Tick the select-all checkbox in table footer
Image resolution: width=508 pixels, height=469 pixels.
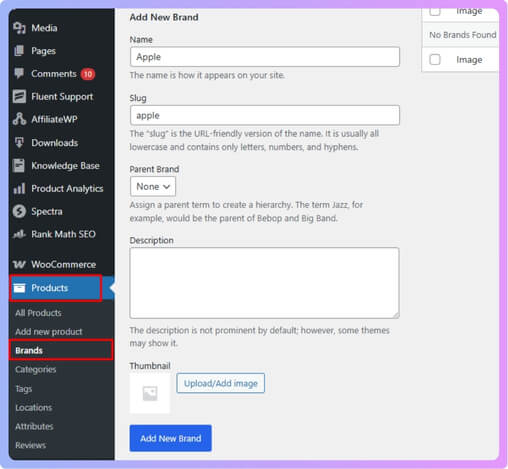(x=435, y=60)
